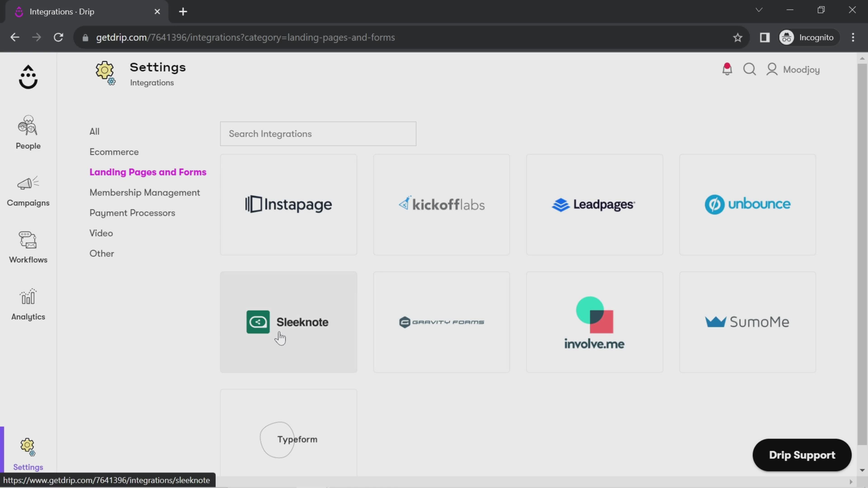Image resolution: width=868 pixels, height=488 pixels.
Task: Expand the Video integrations category
Action: pyautogui.click(x=101, y=233)
